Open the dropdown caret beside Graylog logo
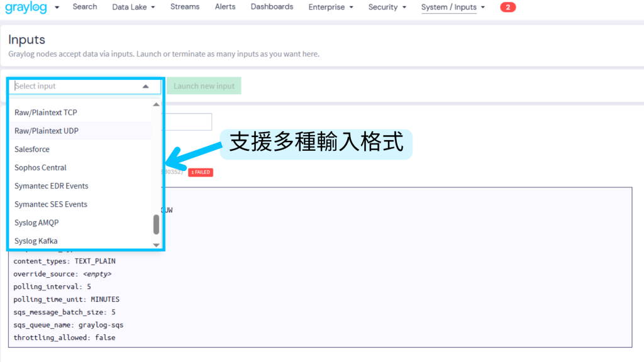 click(57, 8)
